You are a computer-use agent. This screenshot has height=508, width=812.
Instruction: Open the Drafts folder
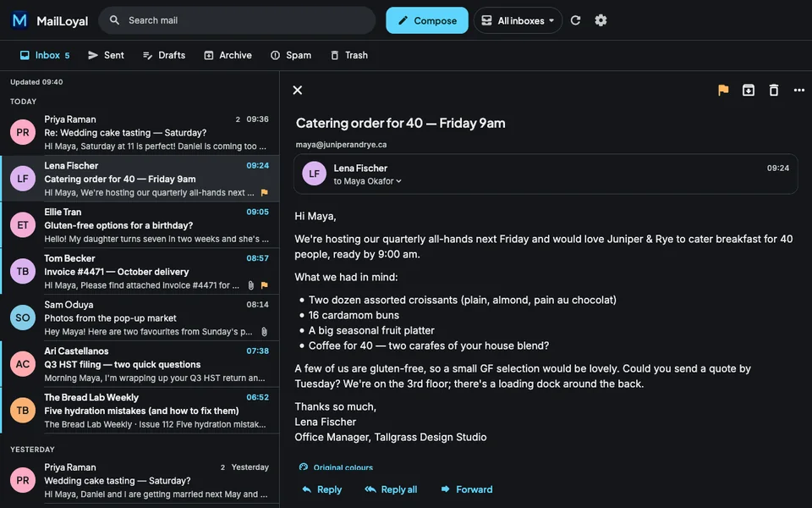pos(164,55)
